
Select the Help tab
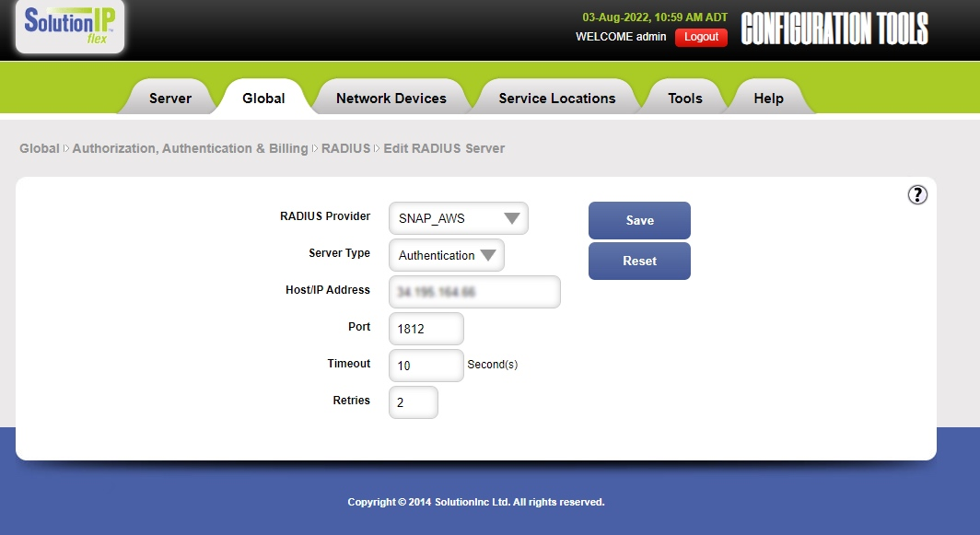point(768,99)
